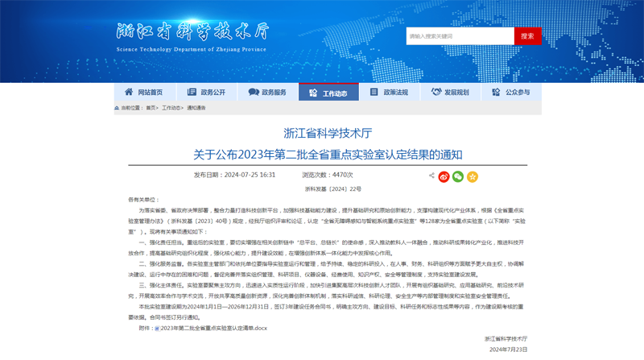The width and height of the screenshot is (644, 360).
Task: Click the house icon beside 网站首页
Action: point(129,93)
